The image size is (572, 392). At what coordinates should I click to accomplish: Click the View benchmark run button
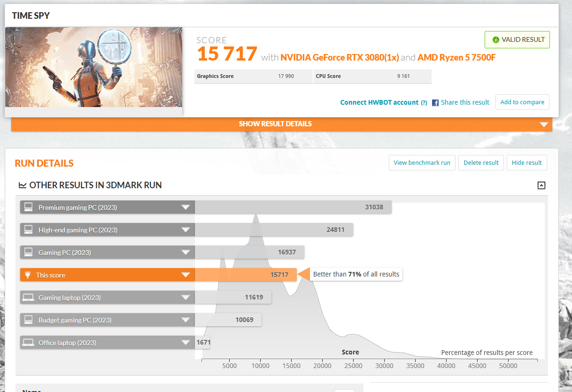tap(422, 163)
